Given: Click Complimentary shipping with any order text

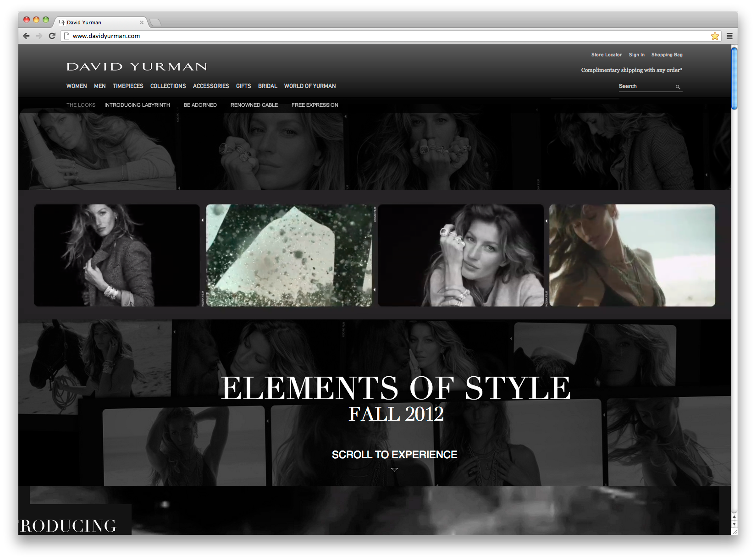Looking at the screenshot, I should coord(632,70).
